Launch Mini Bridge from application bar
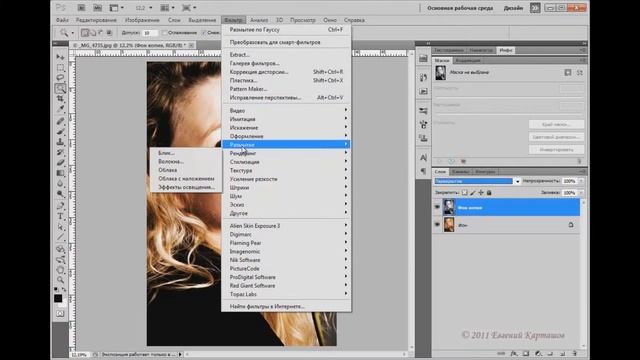The height and width of the screenshot is (360, 640). point(97,8)
